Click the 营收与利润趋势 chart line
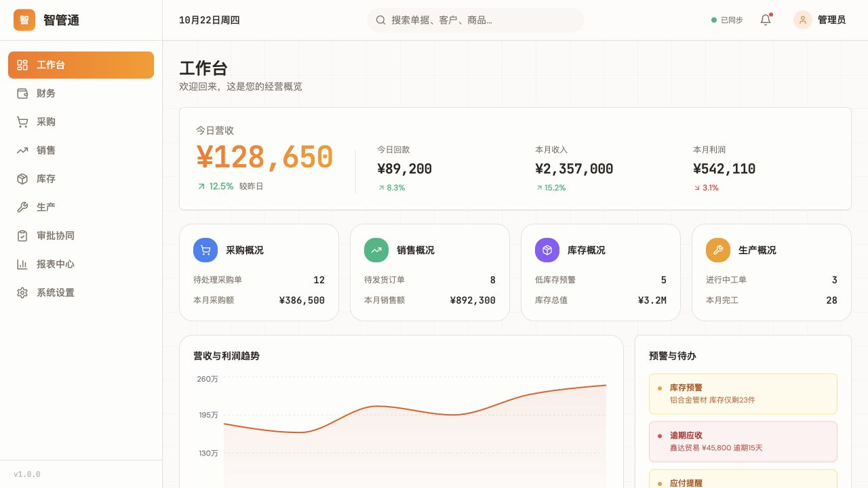This screenshot has width=868, height=488. tap(415, 411)
